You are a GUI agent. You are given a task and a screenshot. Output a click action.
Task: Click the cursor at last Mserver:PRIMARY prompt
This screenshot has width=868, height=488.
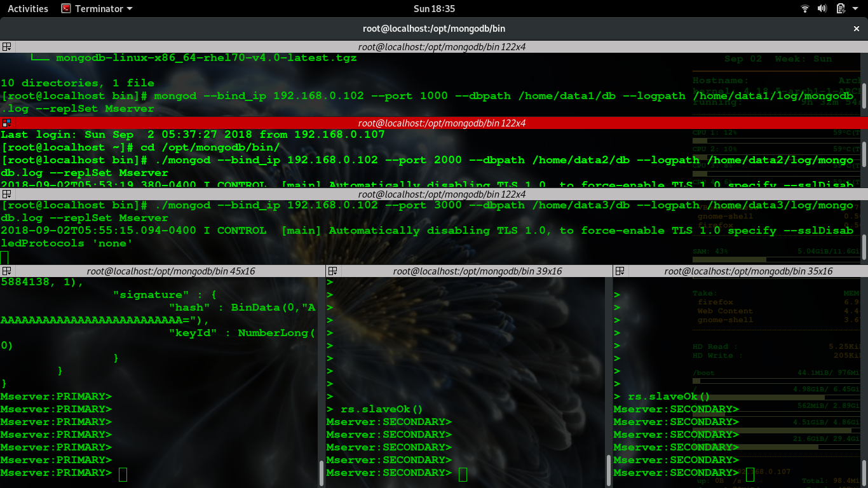(x=123, y=474)
